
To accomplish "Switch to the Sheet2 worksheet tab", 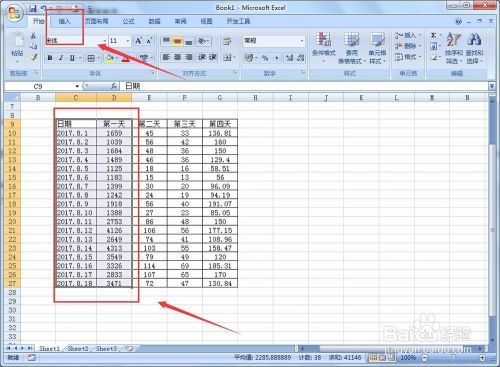I will [78, 348].
